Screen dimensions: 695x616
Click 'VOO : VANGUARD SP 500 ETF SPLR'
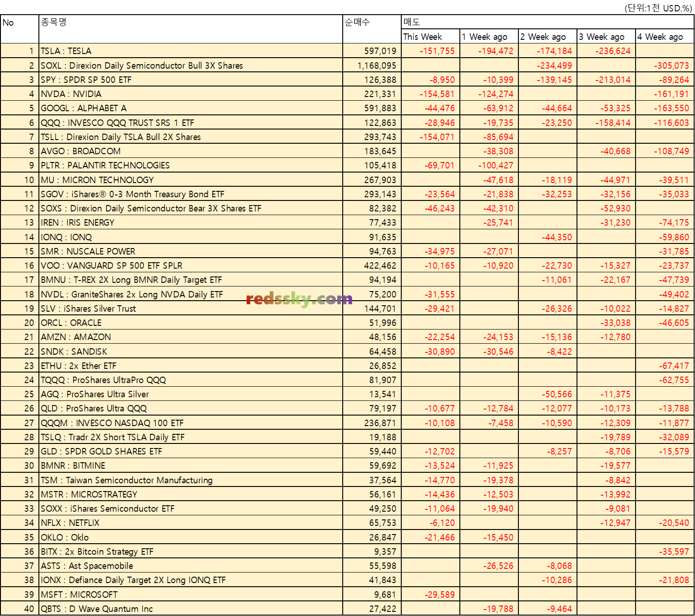[191, 265]
